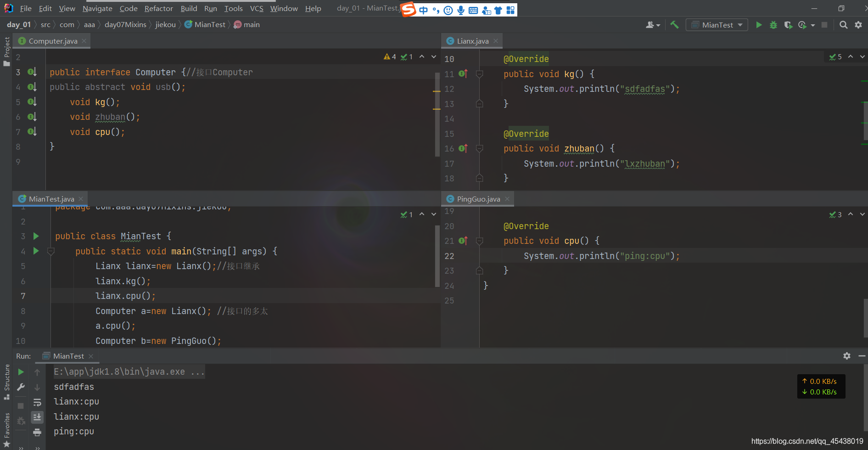Close the MianTest tab in Run panel

[x=91, y=356]
